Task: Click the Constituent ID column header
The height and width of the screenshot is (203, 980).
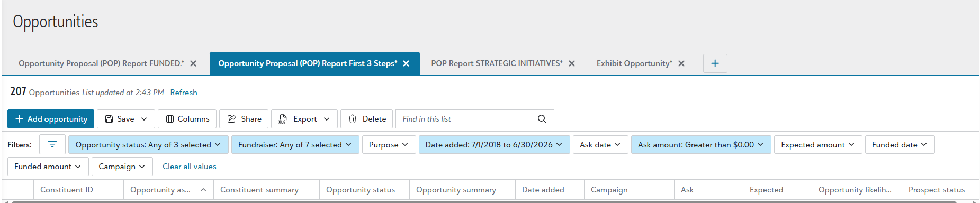Action: (78, 190)
